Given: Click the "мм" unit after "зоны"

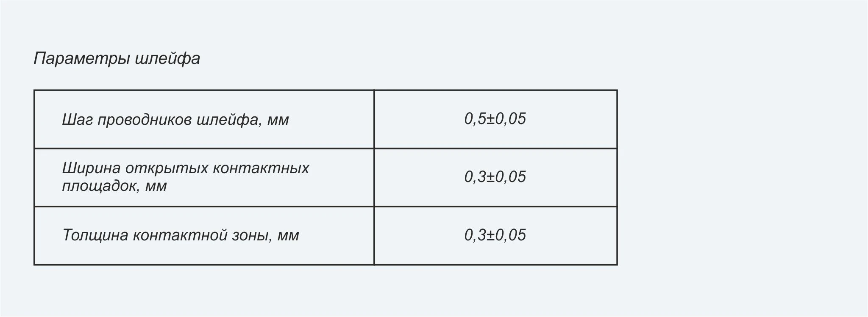Looking at the screenshot, I should coord(288,236).
